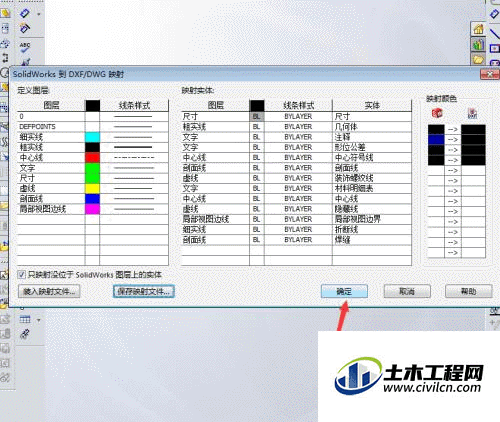Click the 取消 button
Viewport: 500px width, 422px height.
point(407,292)
